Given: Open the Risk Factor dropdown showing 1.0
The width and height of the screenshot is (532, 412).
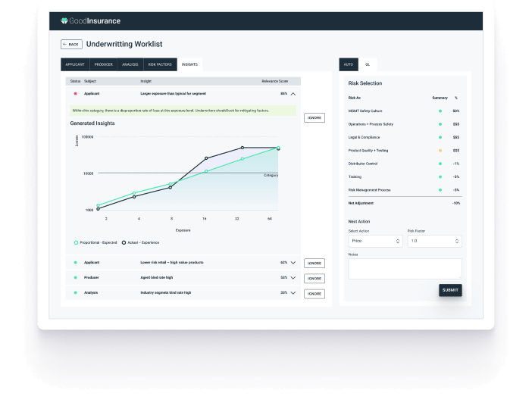Looking at the screenshot, I should (434, 241).
